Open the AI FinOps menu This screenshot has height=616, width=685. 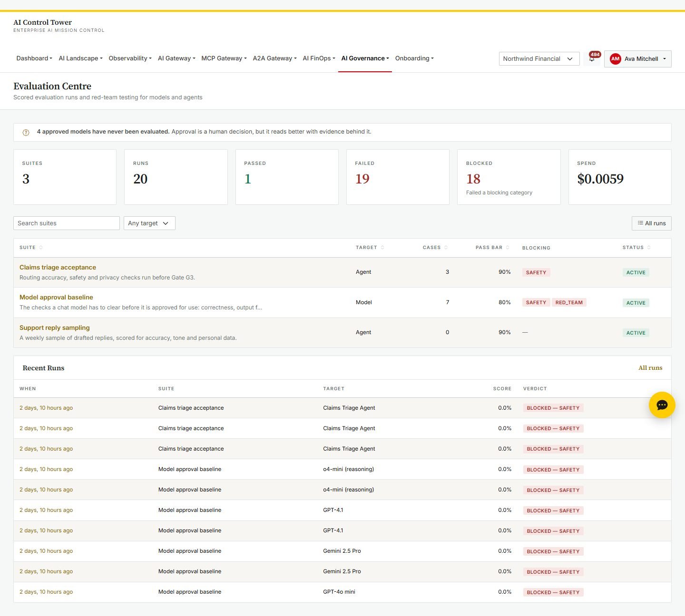319,58
